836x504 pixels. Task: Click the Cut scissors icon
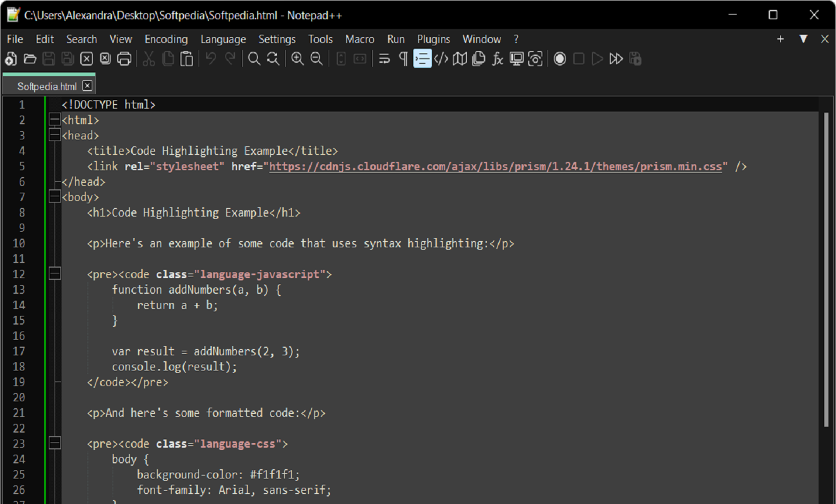(149, 59)
